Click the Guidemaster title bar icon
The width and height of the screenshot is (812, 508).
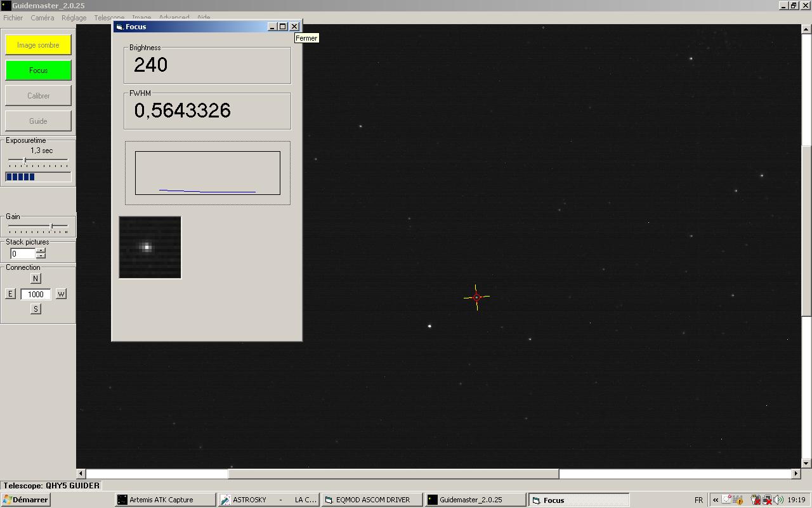pyautogui.click(x=6, y=6)
